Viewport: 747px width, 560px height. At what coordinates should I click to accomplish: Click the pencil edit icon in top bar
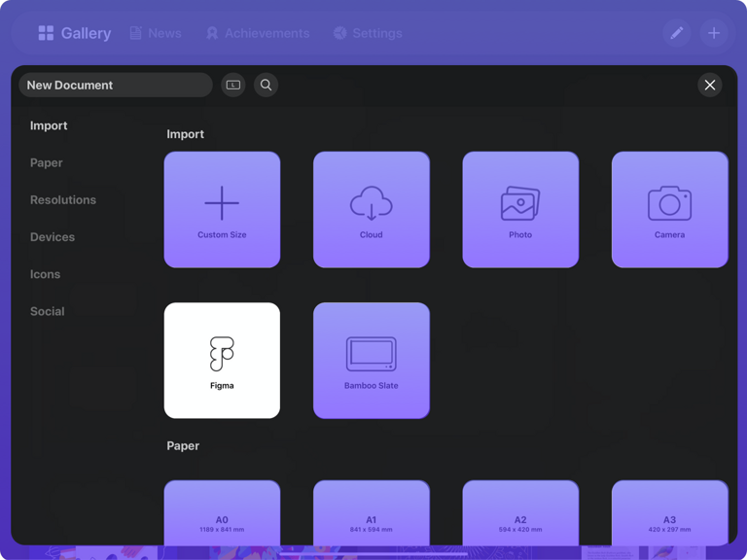(x=677, y=33)
